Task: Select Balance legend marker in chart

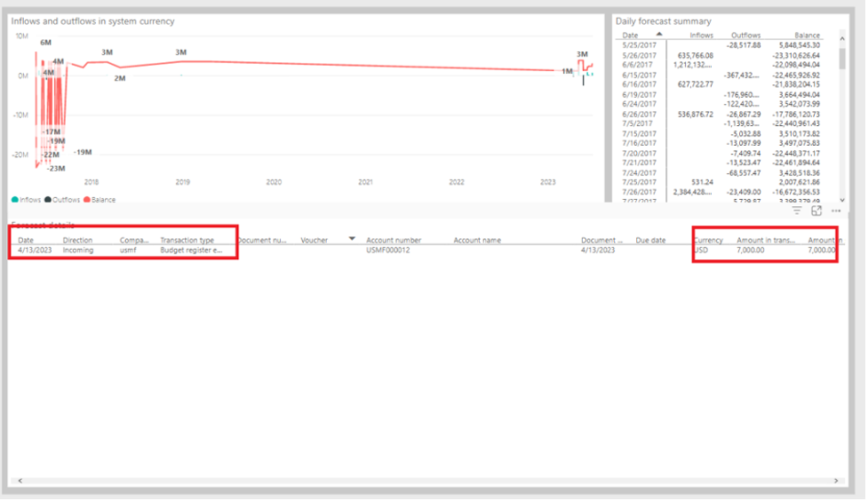Action: point(87,199)
